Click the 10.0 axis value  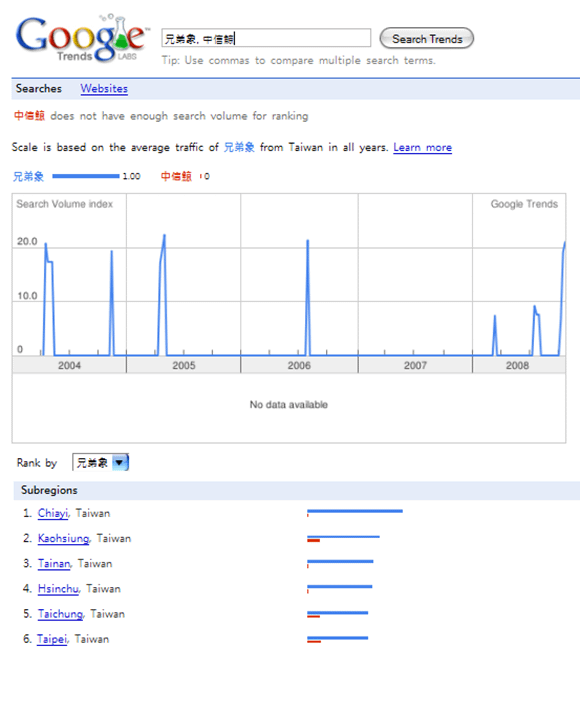[27, 296]
